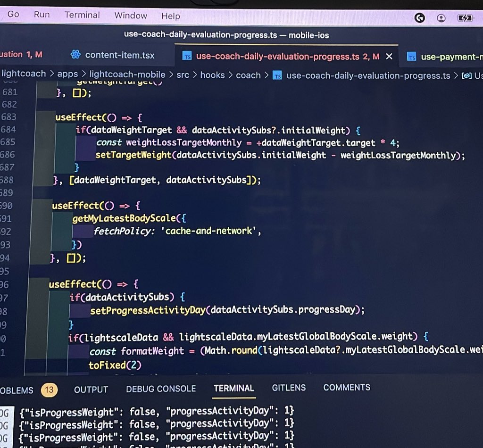The image size is (483, 448).
Task: Open the Terminal menu in menu bar
Action: coord(82,15)
